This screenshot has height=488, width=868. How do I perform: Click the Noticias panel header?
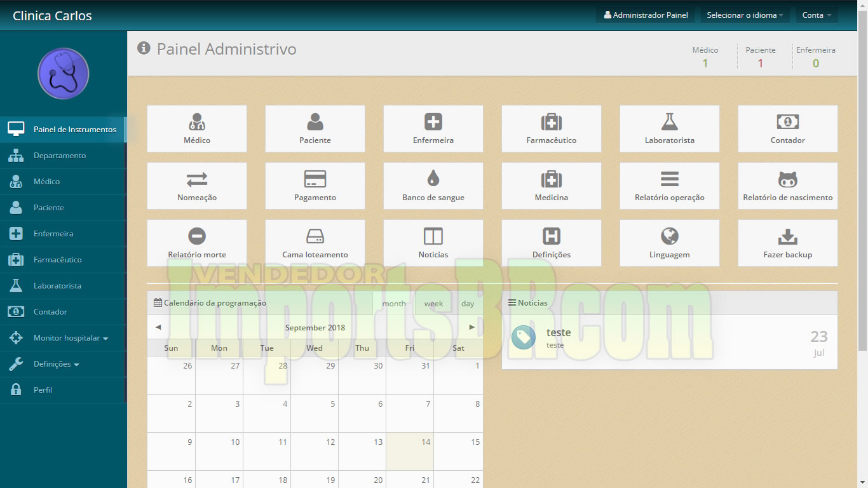pyautogui.click(x=670, y=303)
